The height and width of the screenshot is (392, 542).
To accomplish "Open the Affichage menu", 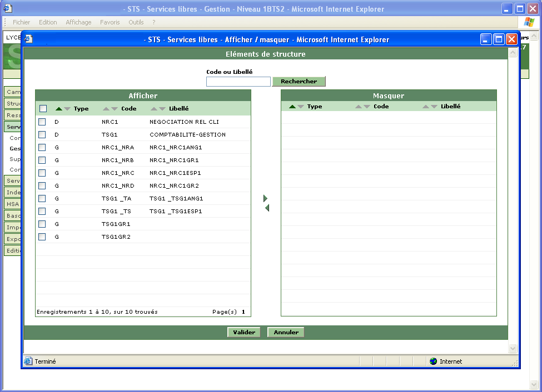I will click(78, 22).
